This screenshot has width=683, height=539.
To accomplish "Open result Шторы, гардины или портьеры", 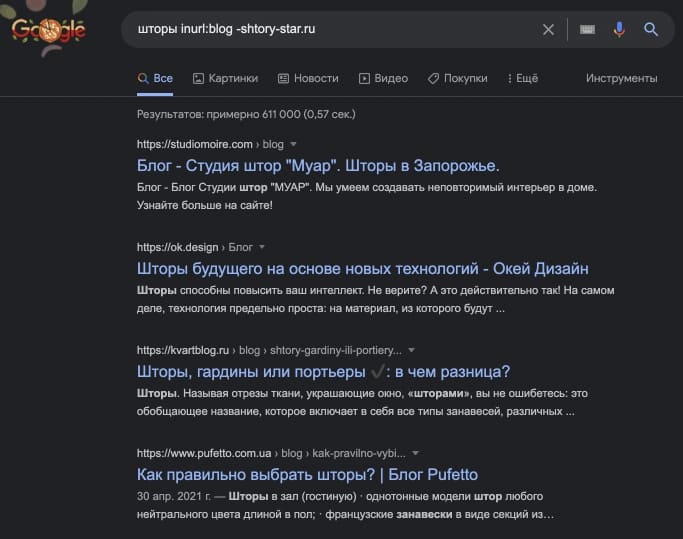I will coord(323,372).
